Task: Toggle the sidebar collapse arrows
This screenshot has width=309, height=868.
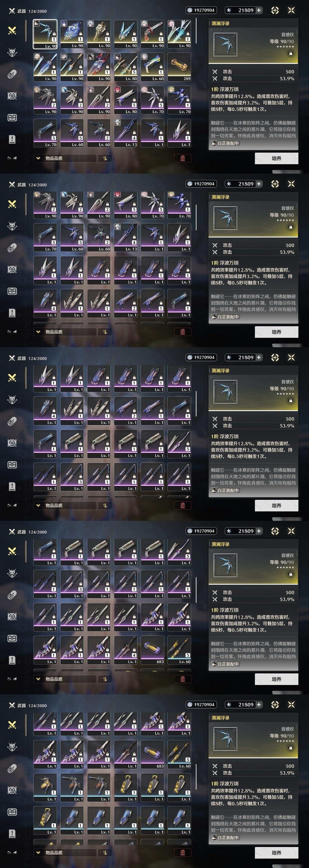Action: (x=12, y=158)
